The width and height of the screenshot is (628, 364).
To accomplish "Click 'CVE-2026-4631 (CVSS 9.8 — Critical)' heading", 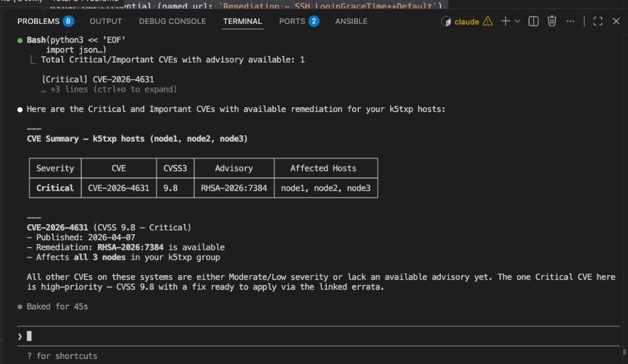I will 109,227.
